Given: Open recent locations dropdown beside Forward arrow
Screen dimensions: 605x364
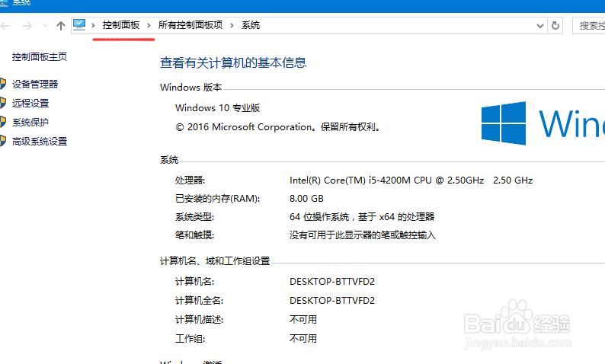Looking at the screenshot, I should click(x=45, y=26).
